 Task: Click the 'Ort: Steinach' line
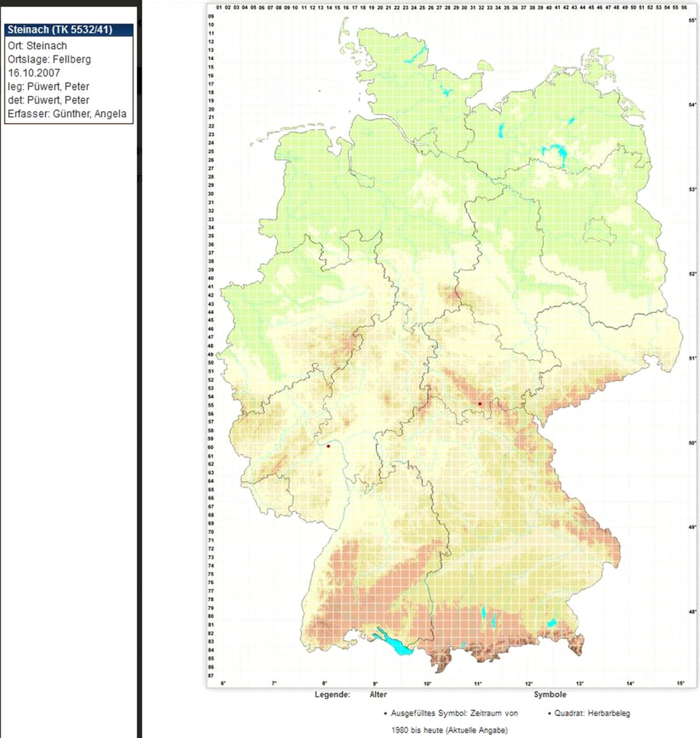(x=38, y=46)
